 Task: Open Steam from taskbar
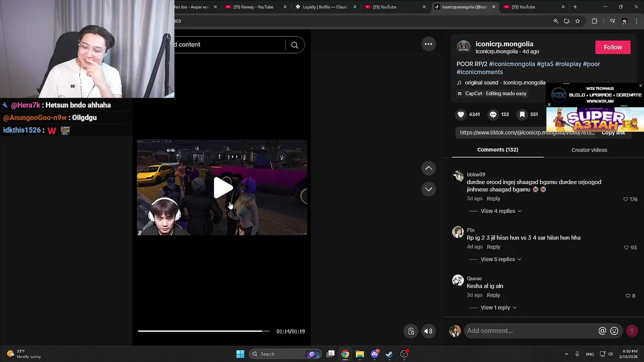pyautogui.click(x=389, y=354)
